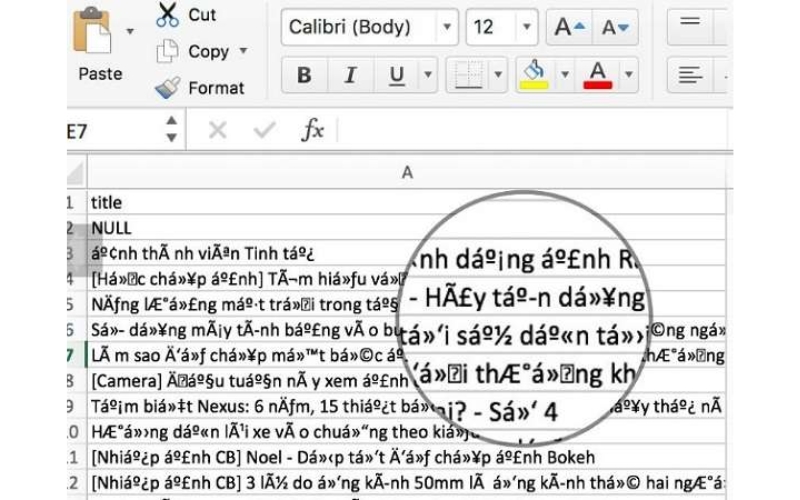Apply red font color
The height and width of the screenshot is (500, 800).
597,75
